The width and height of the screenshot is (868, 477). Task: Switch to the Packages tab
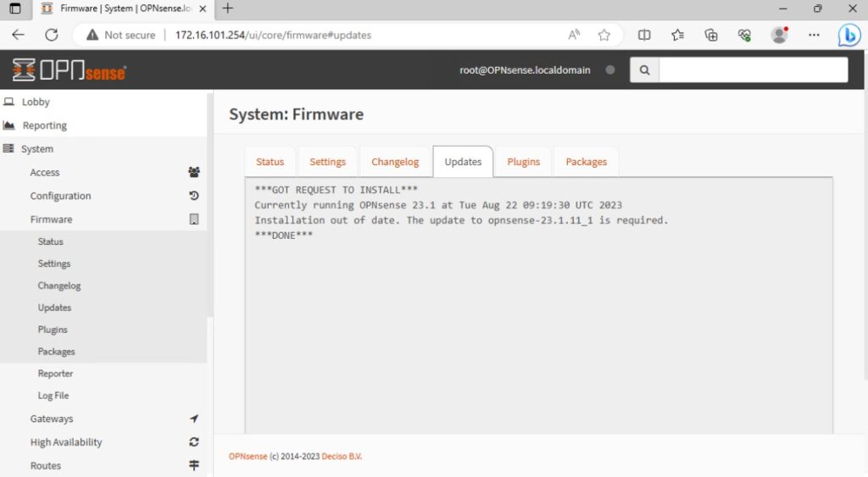[587, 162]
